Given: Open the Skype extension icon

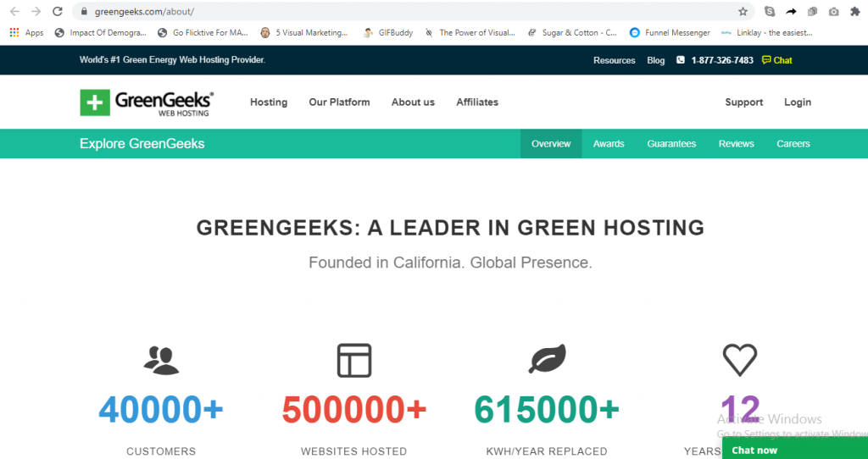Looking at the screenshot, I should pos(770,11).
